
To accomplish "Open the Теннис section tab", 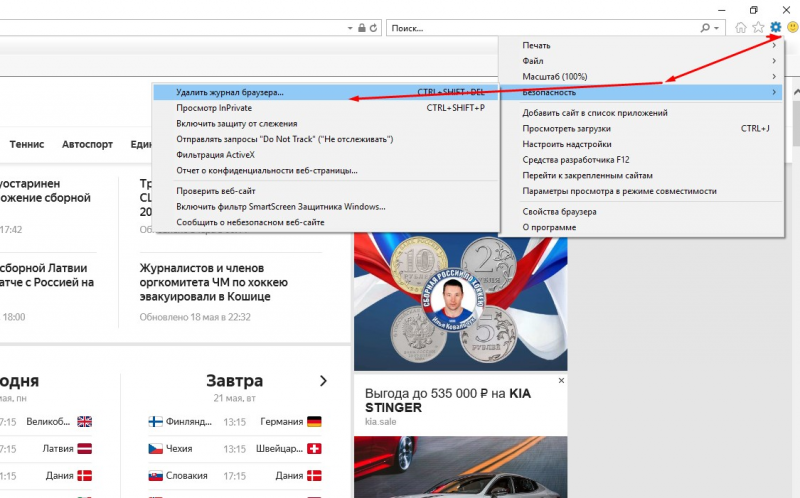I will (x=27, y=144).
